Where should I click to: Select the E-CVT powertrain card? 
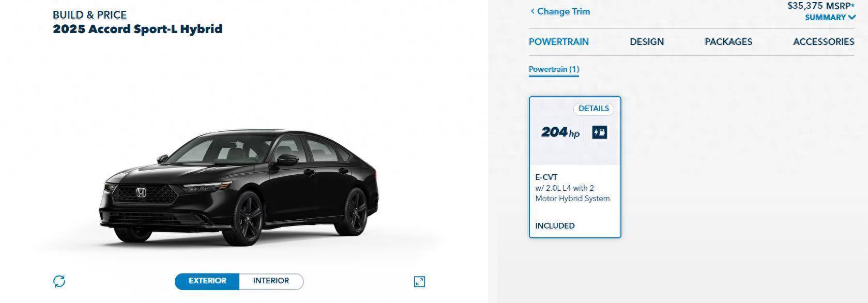575,167
